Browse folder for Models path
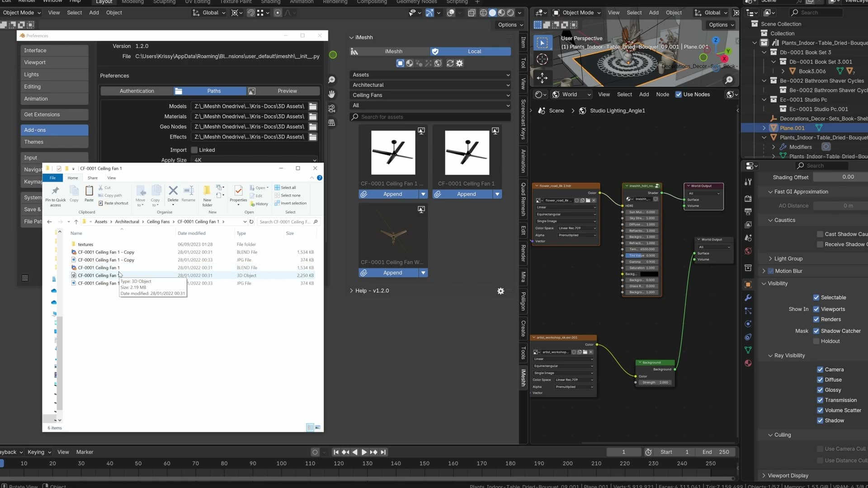This screenshot has height=488, width=868. 313,107
